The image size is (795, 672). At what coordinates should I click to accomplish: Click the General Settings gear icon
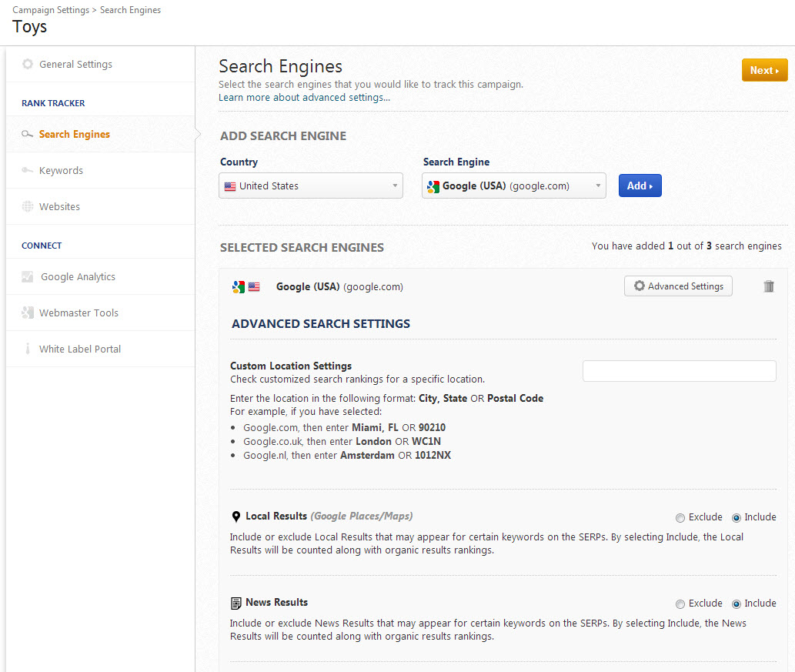(28, 65)
